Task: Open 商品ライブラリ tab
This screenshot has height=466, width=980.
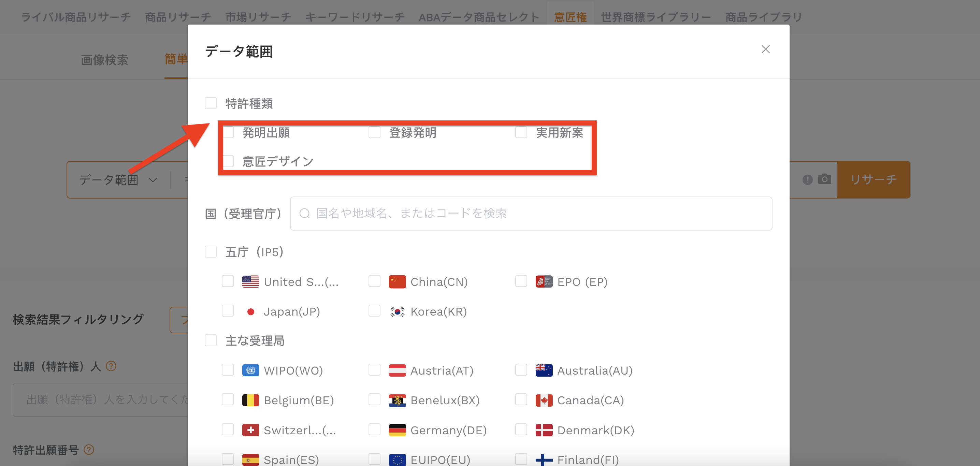Action: 763,17
